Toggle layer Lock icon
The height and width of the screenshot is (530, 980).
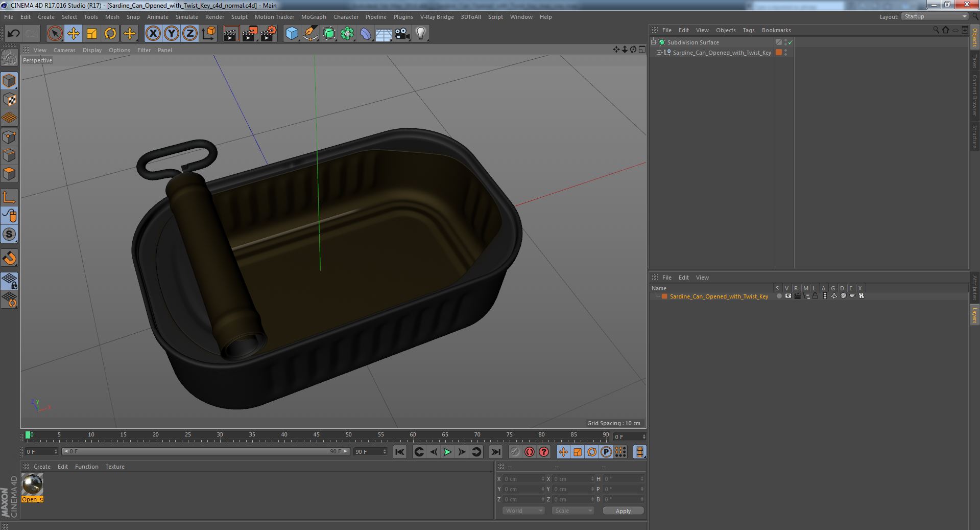(815, 296)
